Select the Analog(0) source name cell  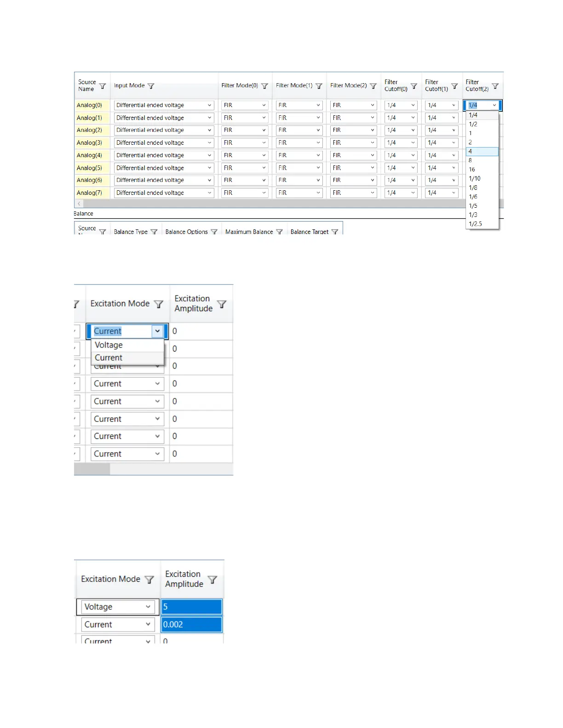pyautogui.click(x=92, y=105)
